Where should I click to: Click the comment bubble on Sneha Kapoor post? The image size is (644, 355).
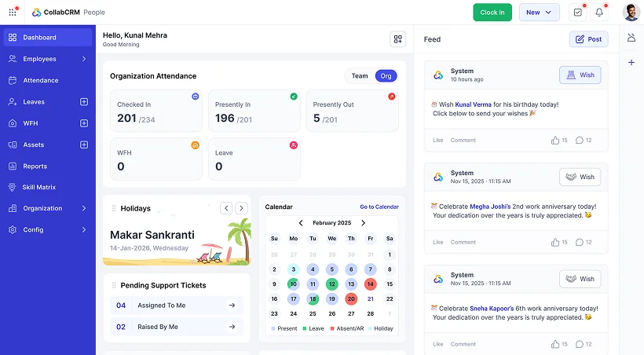[579, 344]
